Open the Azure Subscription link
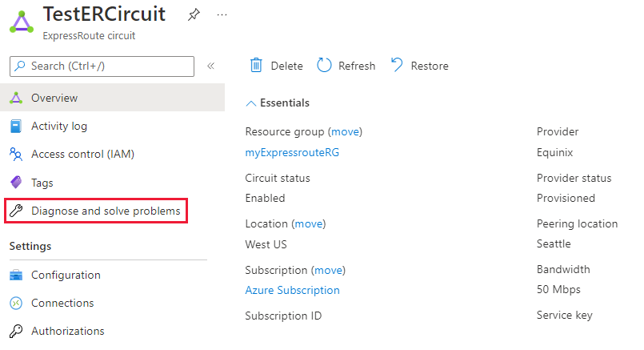The width and height of the screenshot is (644, 350). coord(292,291)
